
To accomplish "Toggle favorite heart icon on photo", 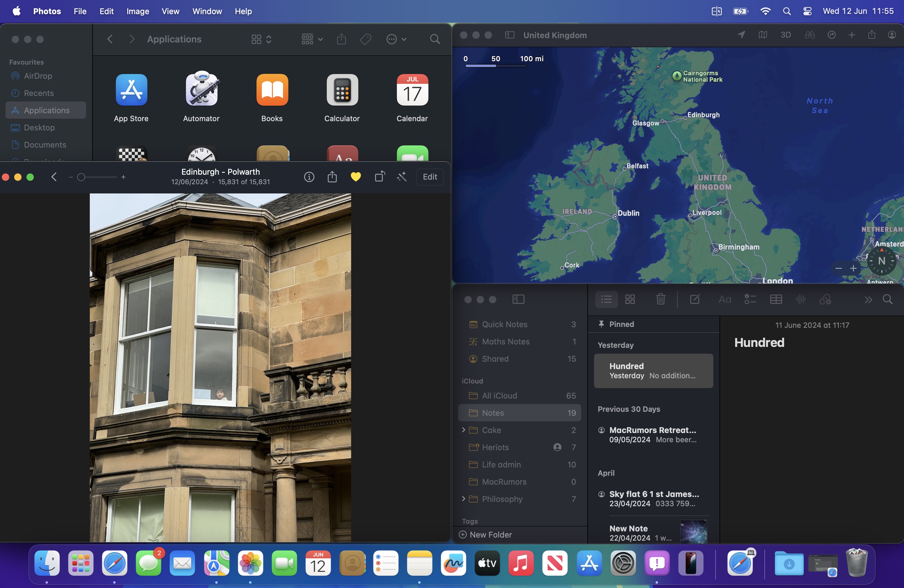I will [x=356, y=177].
